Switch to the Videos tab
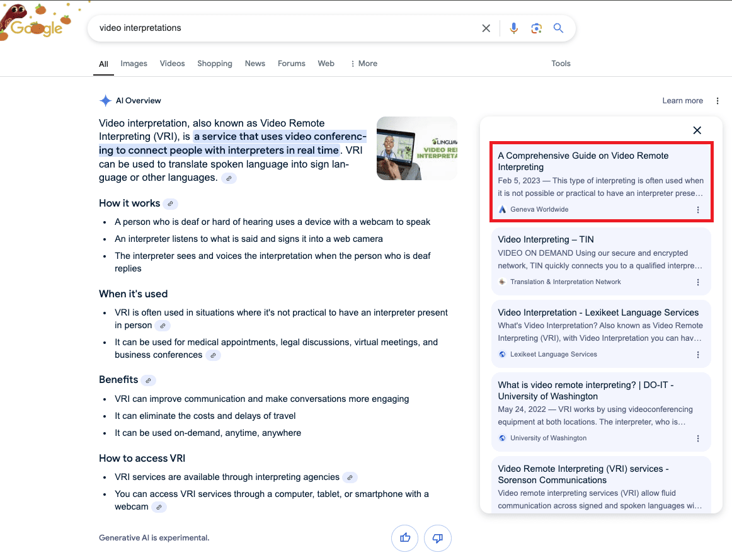This screenshot has height=560, width=732. (x=172, y=64)
